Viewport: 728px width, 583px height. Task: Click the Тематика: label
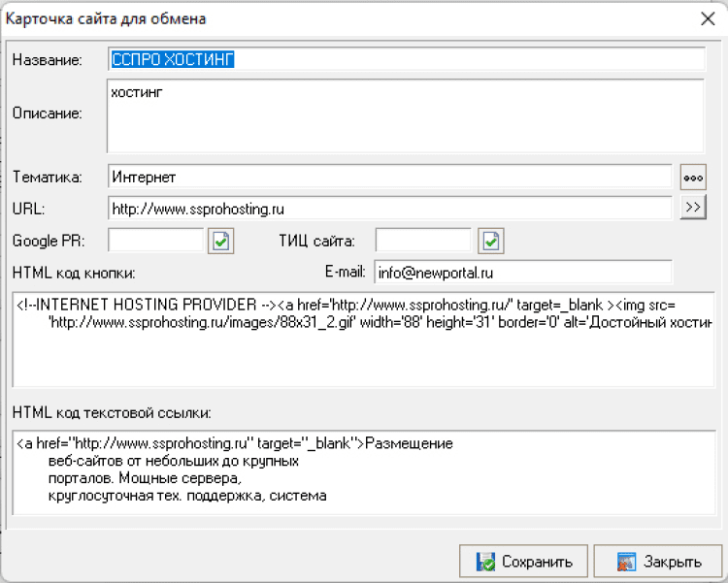[47, 178]
